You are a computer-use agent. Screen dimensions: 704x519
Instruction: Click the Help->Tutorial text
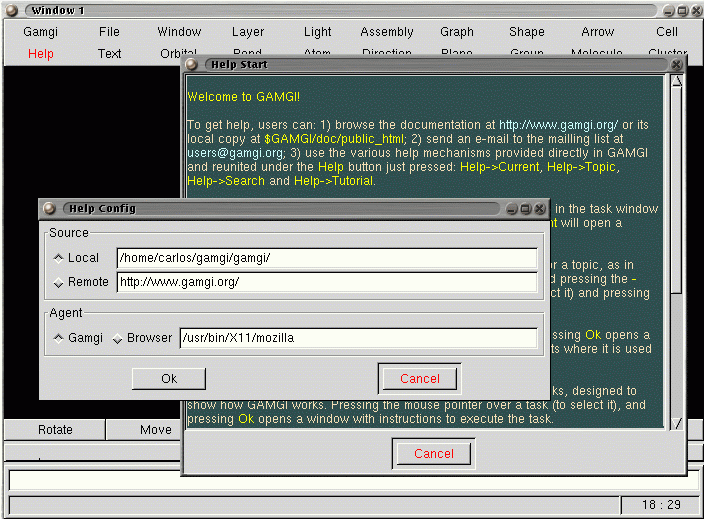(334, 181)
